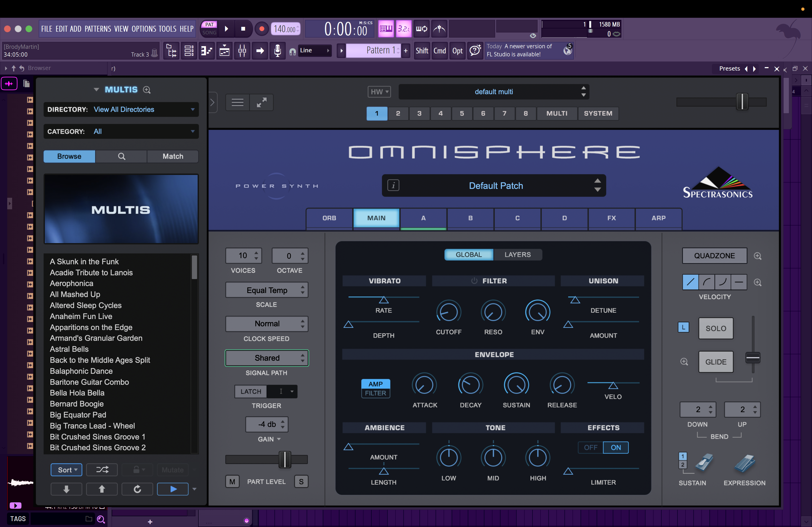
Task: Select part 2 button
Action: click(x=398, y=114)
